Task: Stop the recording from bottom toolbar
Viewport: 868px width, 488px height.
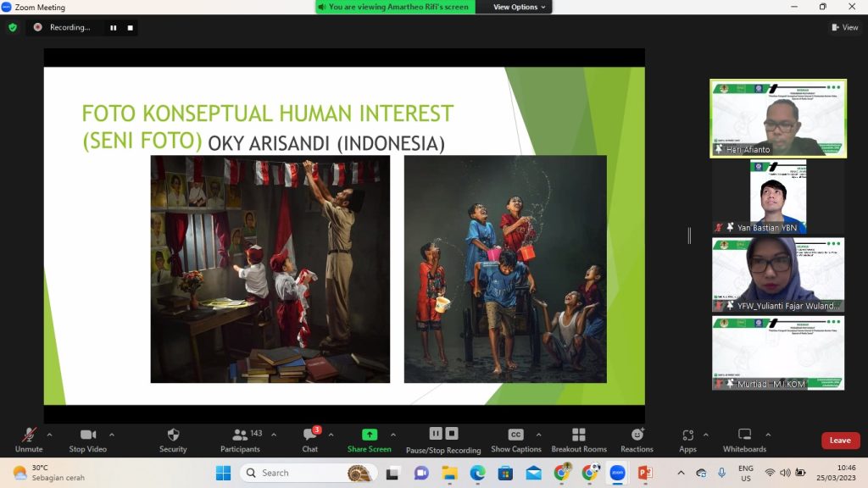Action: tap(452, 433)
